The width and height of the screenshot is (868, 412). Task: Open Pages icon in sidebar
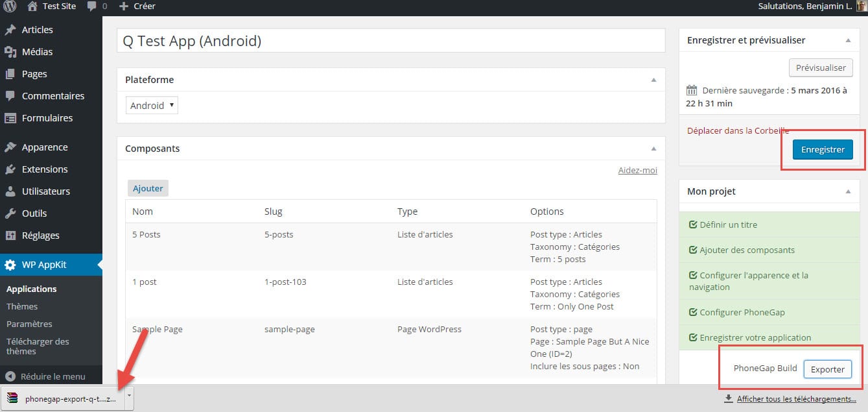(x=10, y=74)
